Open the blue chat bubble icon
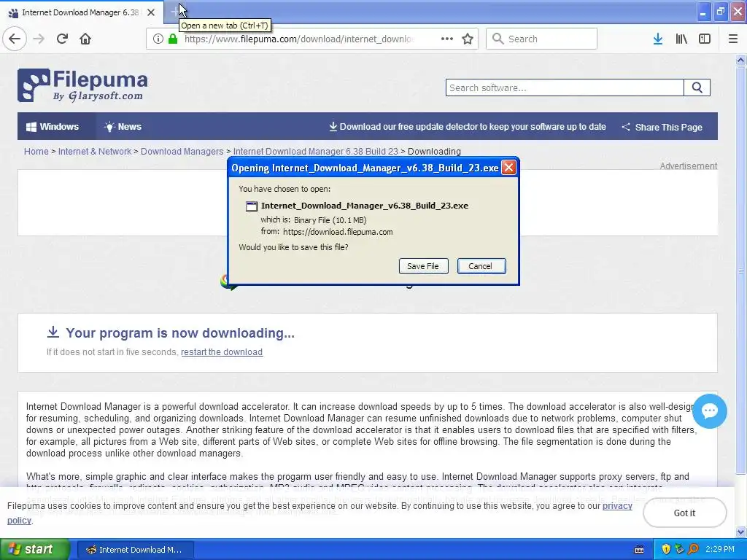The width and height of the screenshot is (747, 560). [x=709, y=411]
